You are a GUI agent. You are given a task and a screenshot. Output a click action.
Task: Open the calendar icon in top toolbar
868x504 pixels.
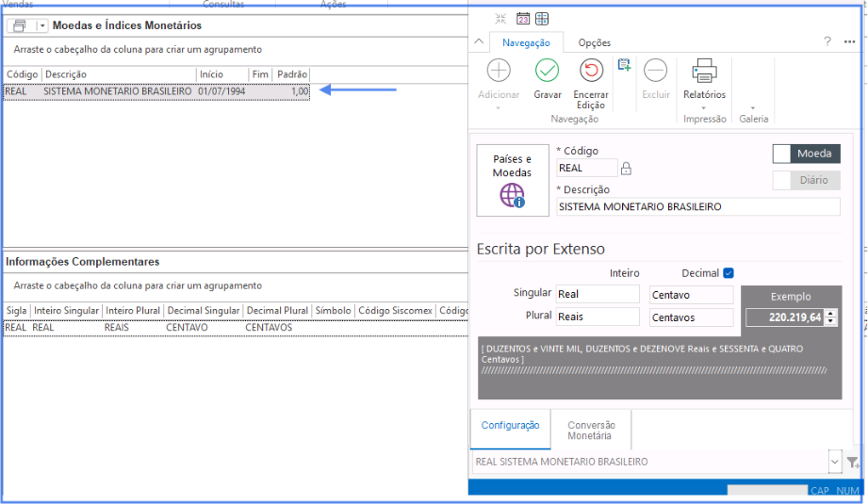pyautogui.click(x=522, y=19)
